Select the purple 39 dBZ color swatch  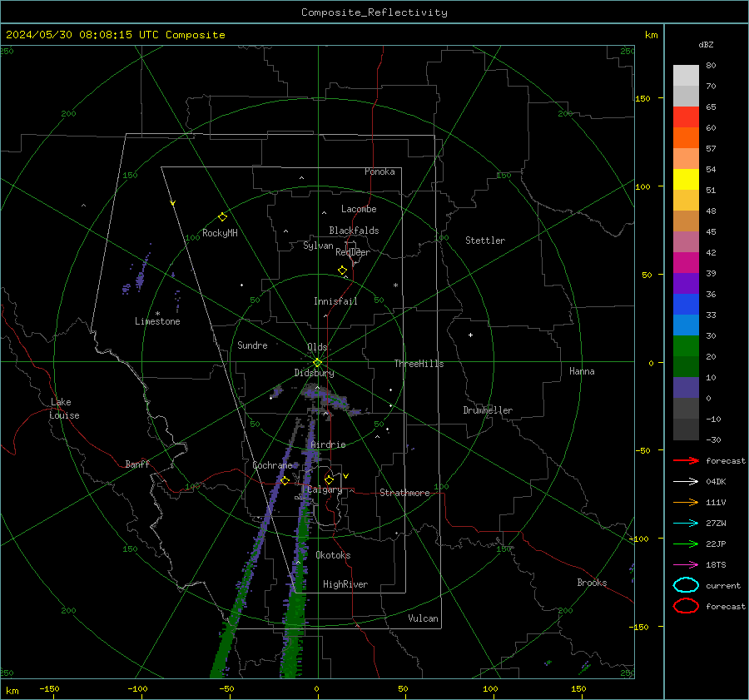[x=686, y=283]
